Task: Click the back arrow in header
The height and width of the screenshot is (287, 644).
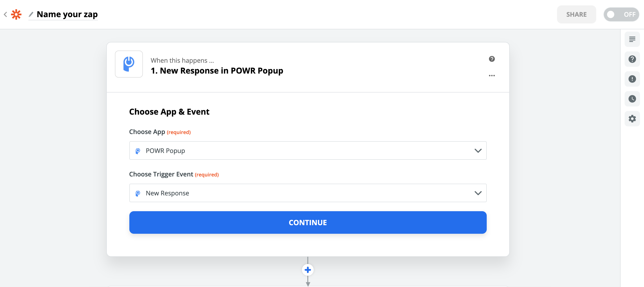Action: point(5,14)
